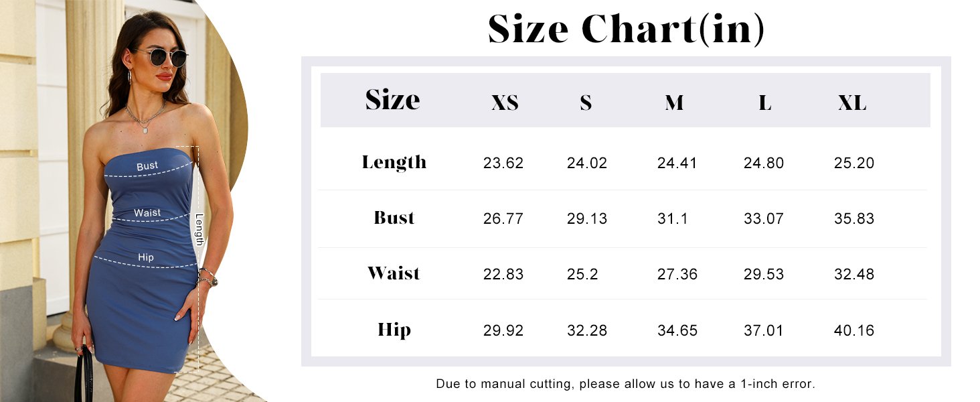Click the Length row label
This screenshot has width=980, height=402.
coord(394,163)
